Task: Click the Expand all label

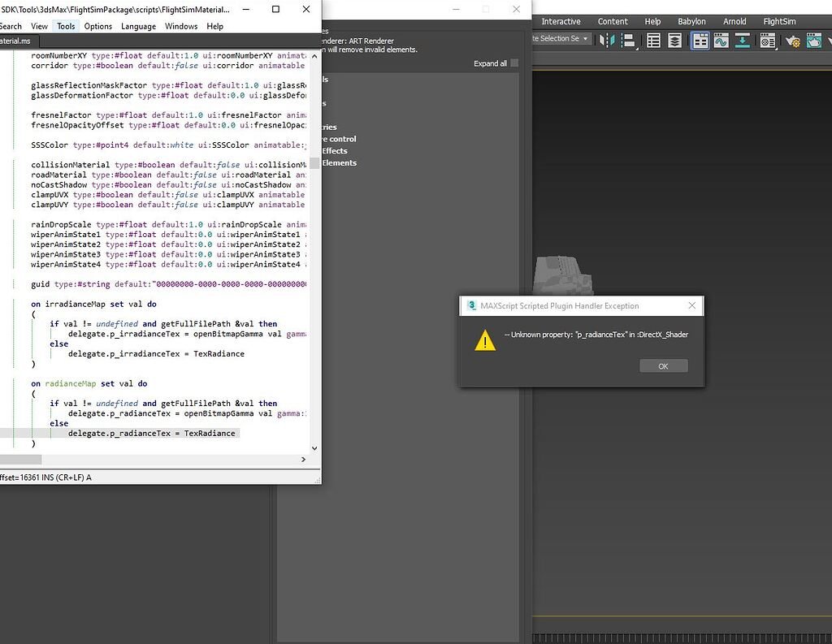Action: click(x=489, y=63)
